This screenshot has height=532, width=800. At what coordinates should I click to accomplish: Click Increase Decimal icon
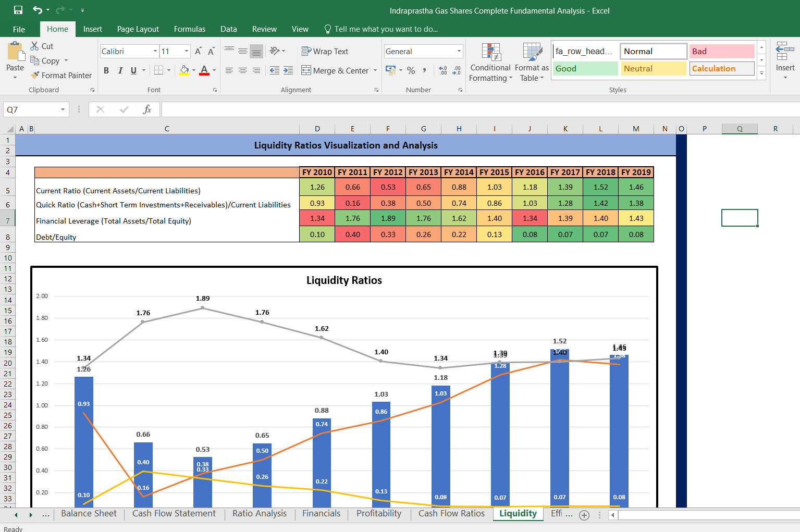coord(443,70)
